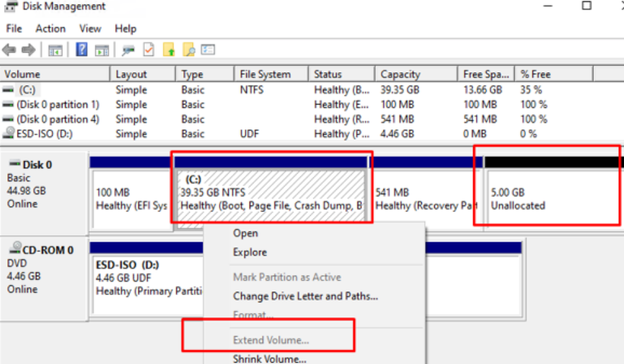Choose Open from the context menu
624x364 pixels.
point(246,233)
